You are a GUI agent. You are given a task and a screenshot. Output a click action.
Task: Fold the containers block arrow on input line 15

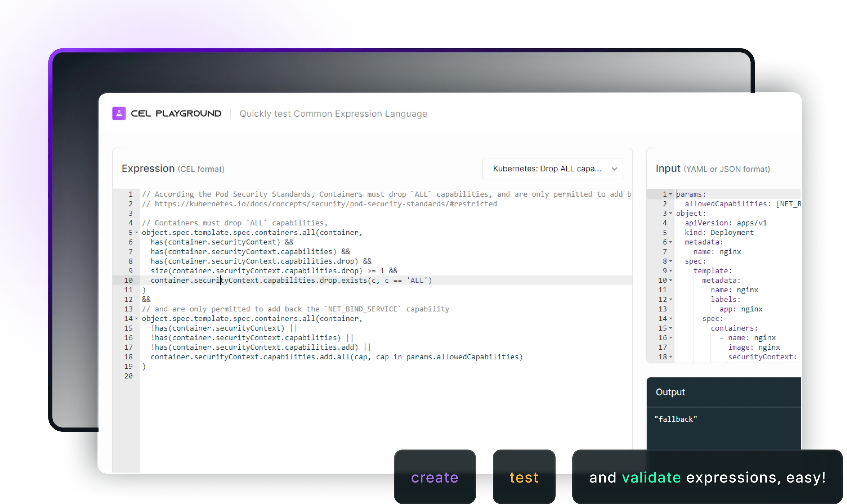point(671,328)
